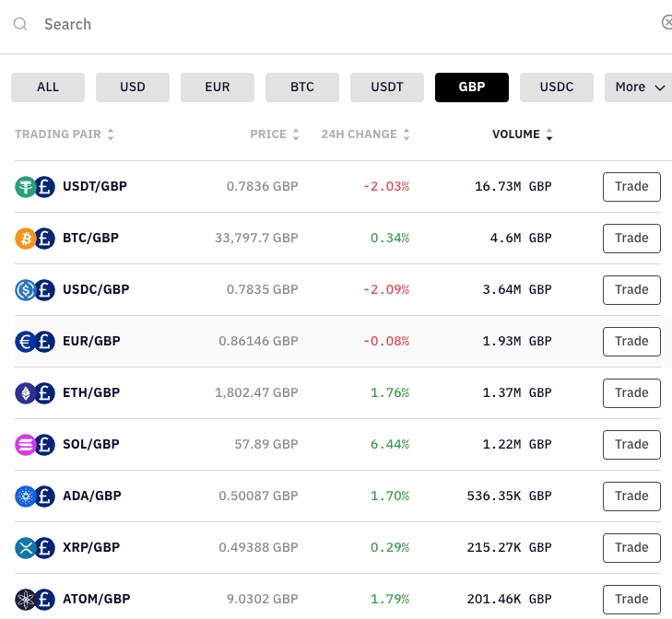Click the Cosmos icon in ATOM/GBP row
Image resolution: width=672 pixels, height=619 pixels.
coord(25,600)
